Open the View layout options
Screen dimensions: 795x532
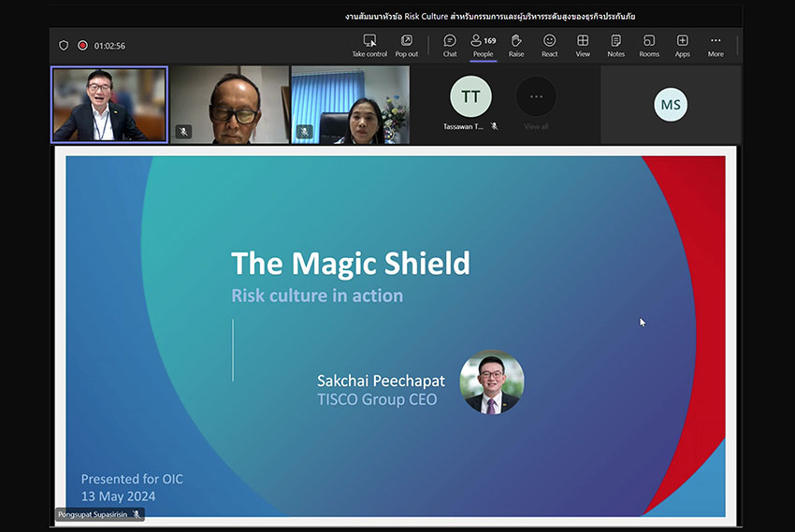583,45
